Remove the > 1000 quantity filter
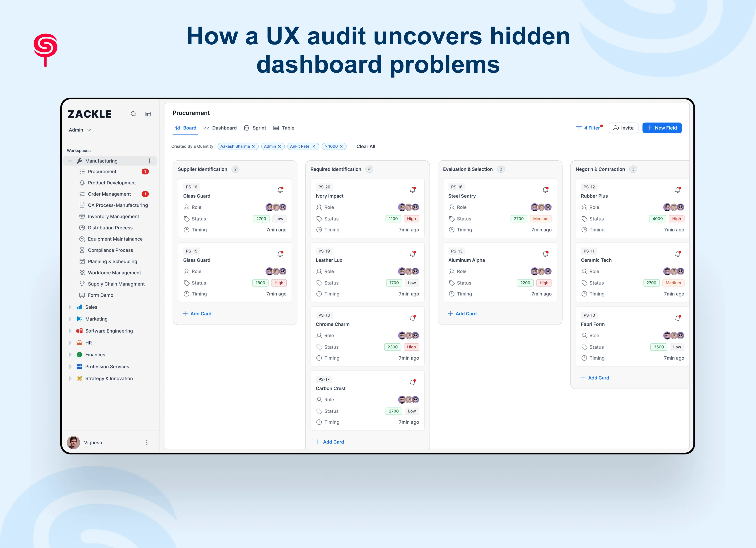 [341, 146]
